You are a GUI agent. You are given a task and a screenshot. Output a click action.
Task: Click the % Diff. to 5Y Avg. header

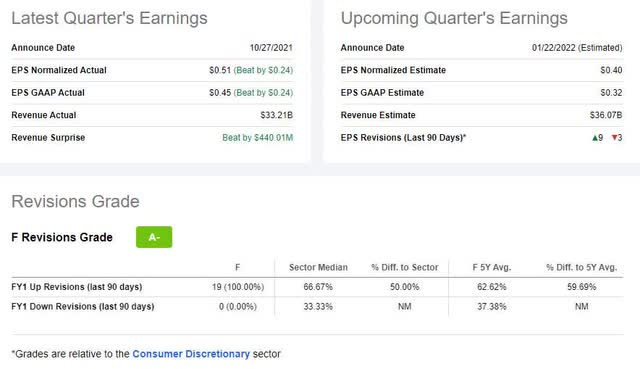(582, 267)
